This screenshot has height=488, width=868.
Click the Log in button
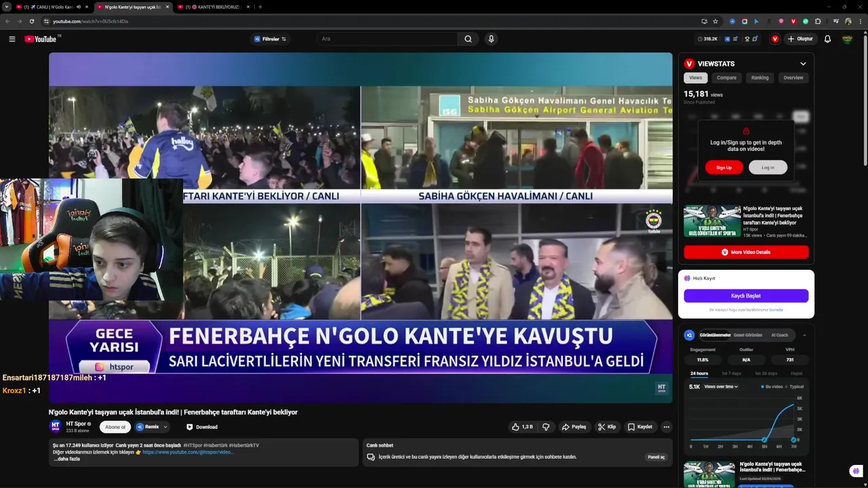click(x=768, y=167)
